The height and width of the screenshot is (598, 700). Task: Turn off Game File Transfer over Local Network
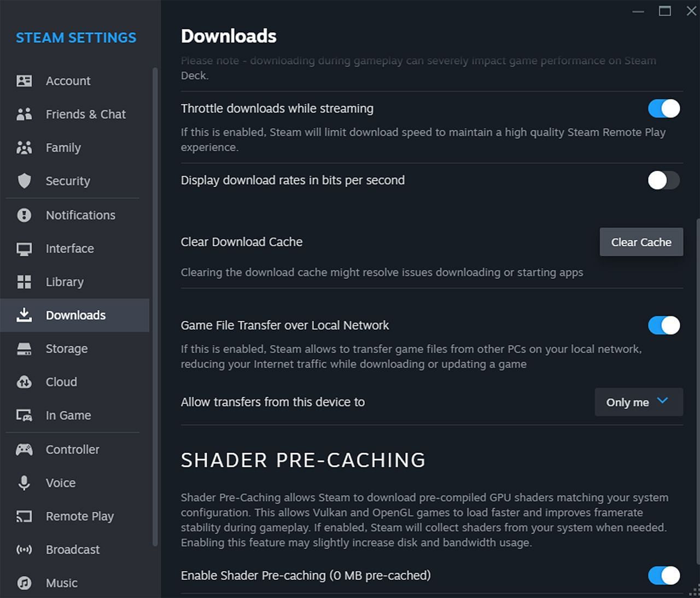tap(664, 325)
